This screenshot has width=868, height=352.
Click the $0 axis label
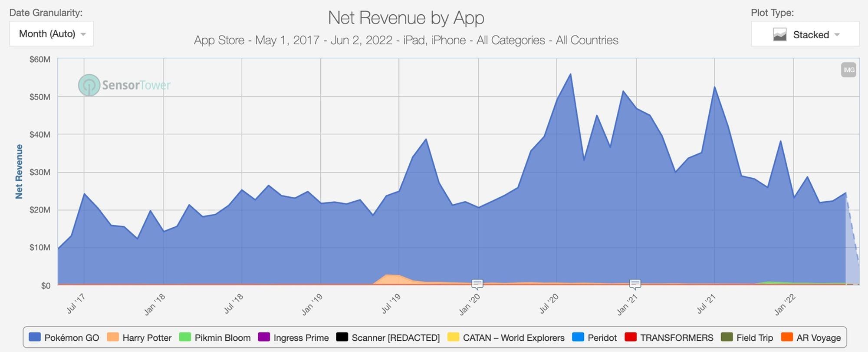[46, 286]
